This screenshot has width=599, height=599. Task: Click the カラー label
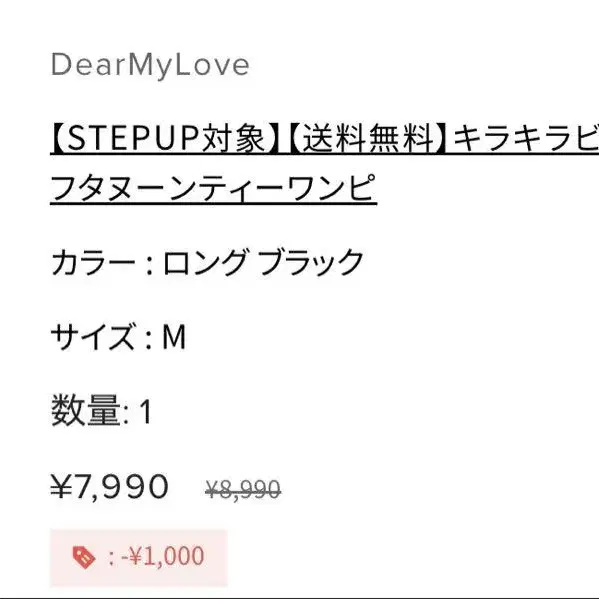(93, 262)
